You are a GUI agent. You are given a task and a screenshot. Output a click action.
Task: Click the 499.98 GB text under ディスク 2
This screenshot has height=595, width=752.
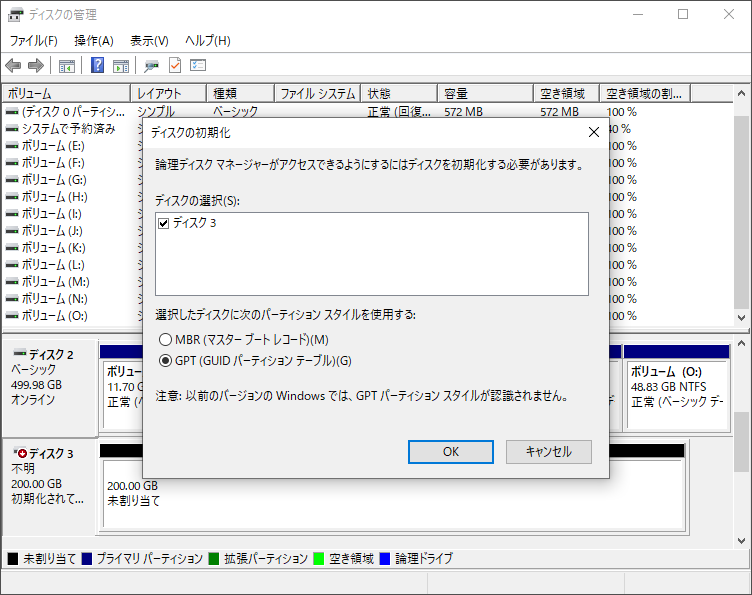(36, 385)
